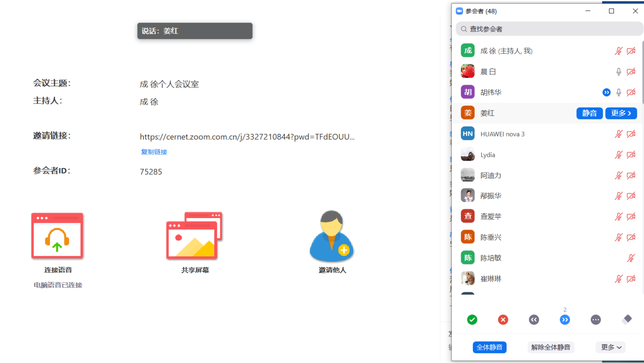Mute 晨白's active microphone

619,72
